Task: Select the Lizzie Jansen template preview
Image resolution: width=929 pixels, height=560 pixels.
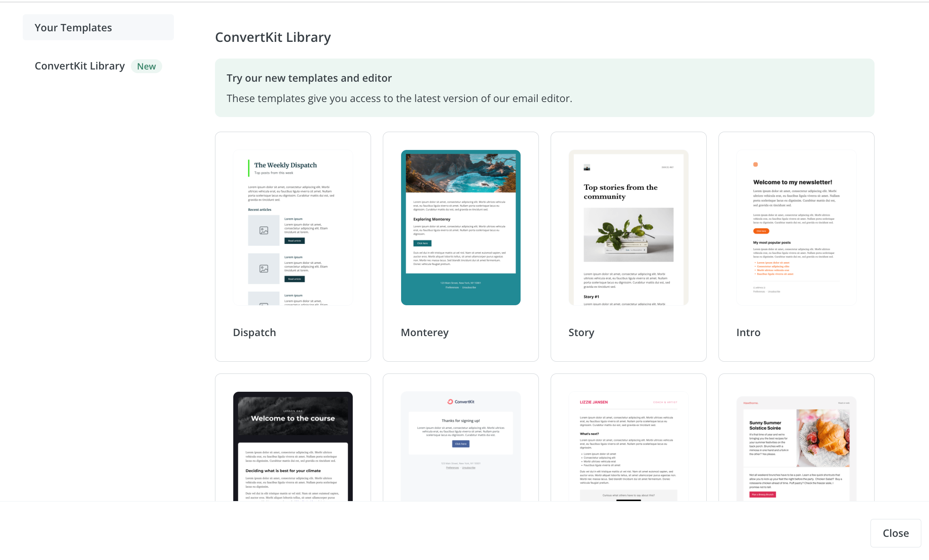Action: click(628, 446)
